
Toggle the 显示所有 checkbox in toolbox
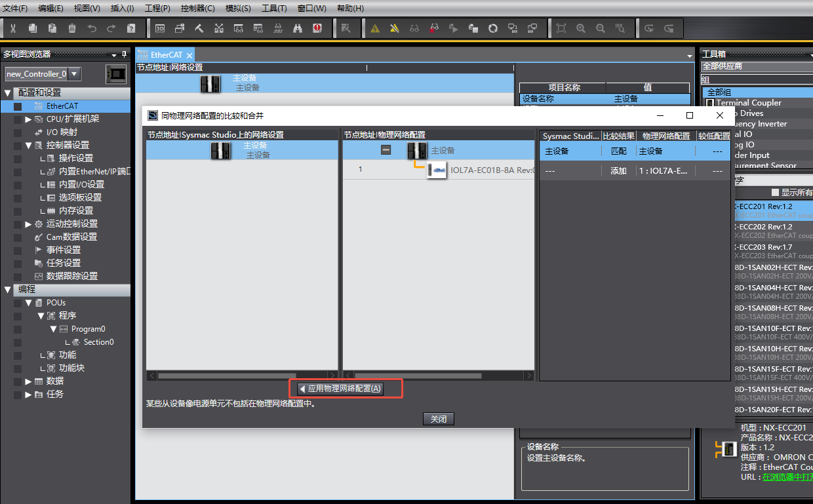click(775, 193)
